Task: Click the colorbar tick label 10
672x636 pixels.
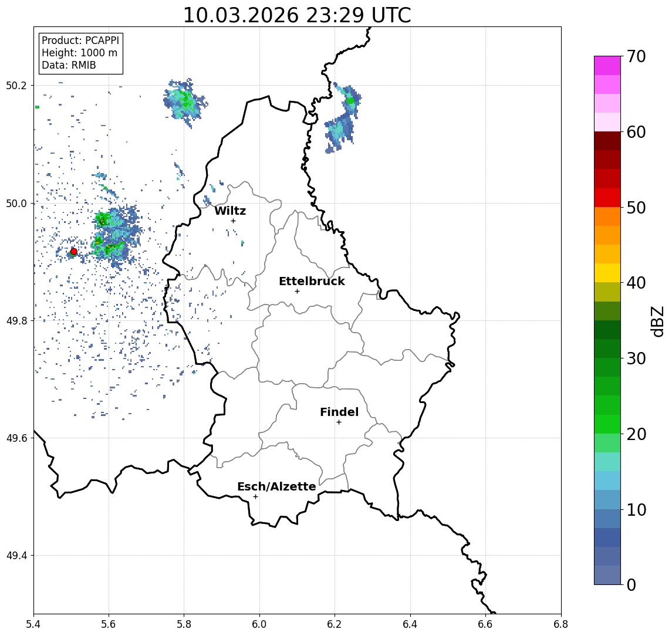Action: pyautogui.click(x=636, y=509)
